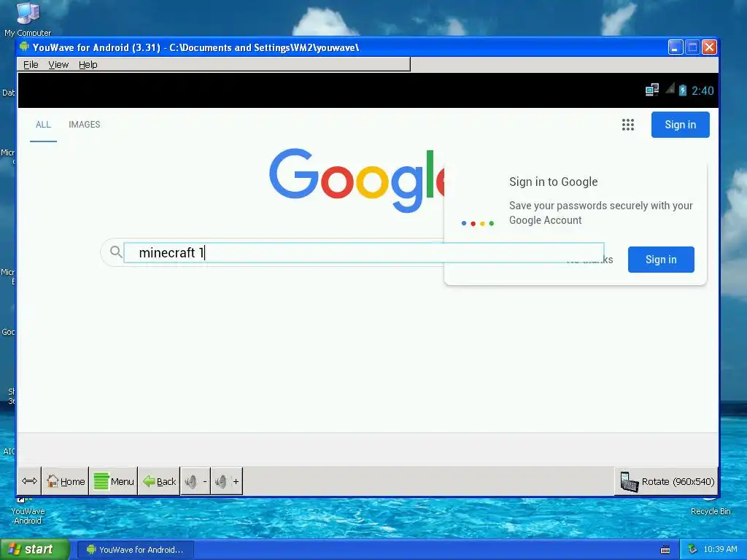The image size is (747, 560).
Task: Open the Help menu
Action: [x=88, y=64]
